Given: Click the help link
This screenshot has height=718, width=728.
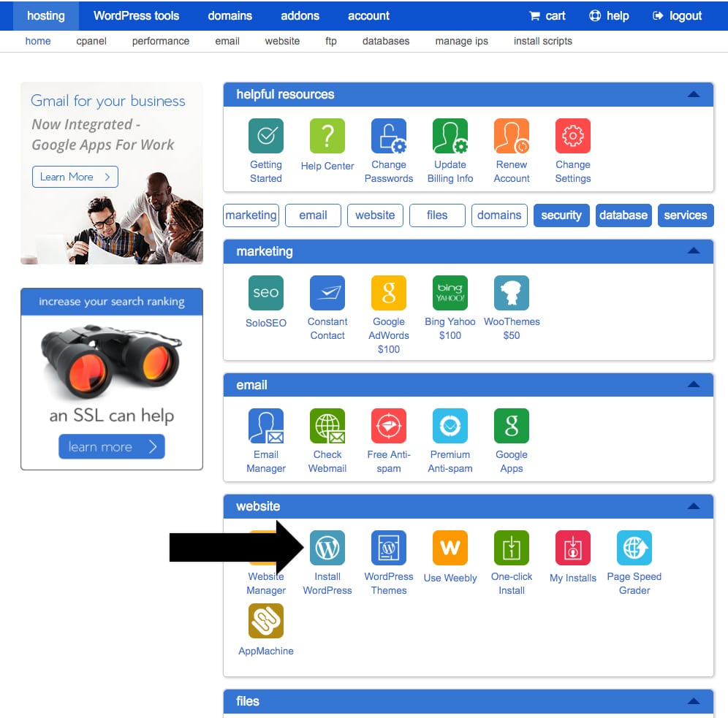Looking at the screenshot, I should click(609, 16).
